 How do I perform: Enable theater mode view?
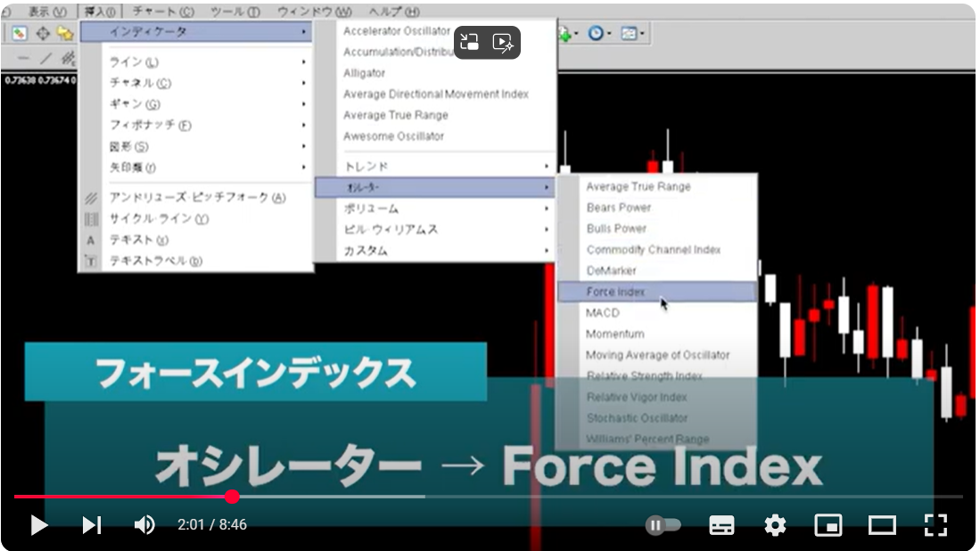click(882, 525)
